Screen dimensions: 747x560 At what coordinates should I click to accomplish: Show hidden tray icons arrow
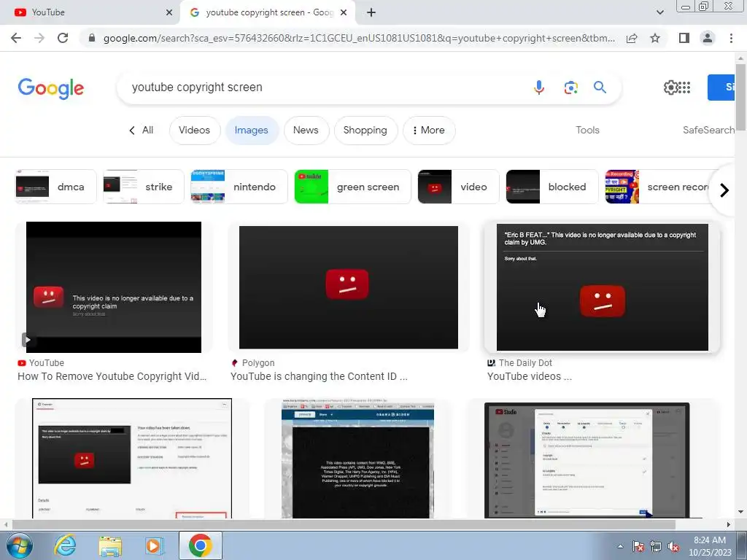(620, 546)
